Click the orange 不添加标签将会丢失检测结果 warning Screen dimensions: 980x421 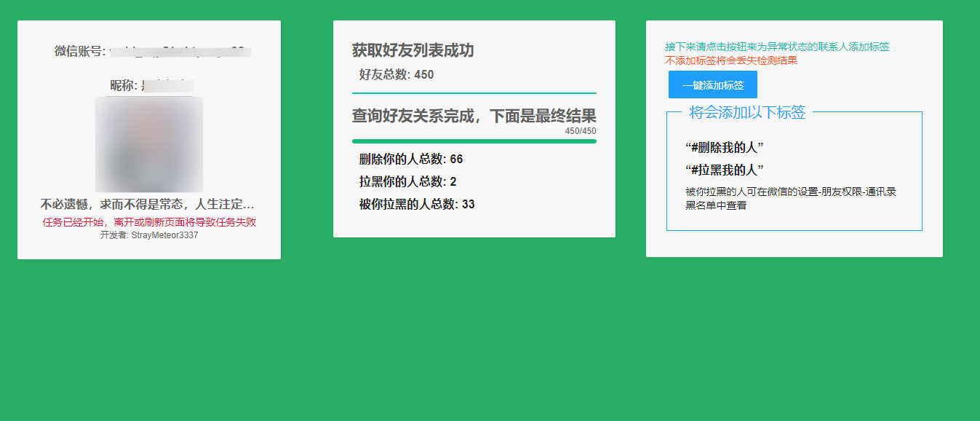click(x=731, y=60)
